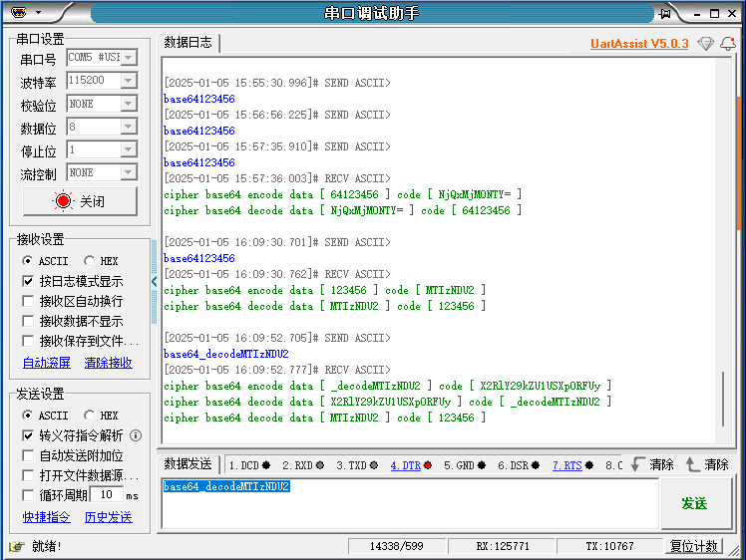Click the 8.C signal indicator label

click(613, 465)
